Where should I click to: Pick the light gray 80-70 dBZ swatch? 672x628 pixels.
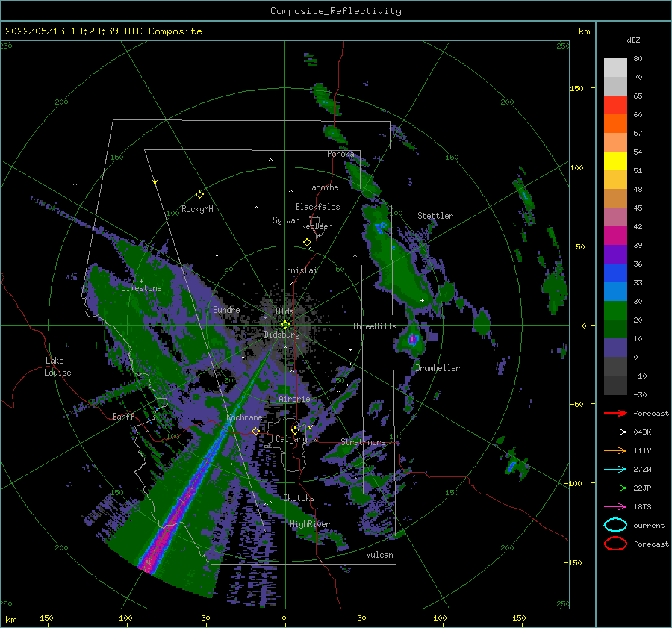[615, 67]
